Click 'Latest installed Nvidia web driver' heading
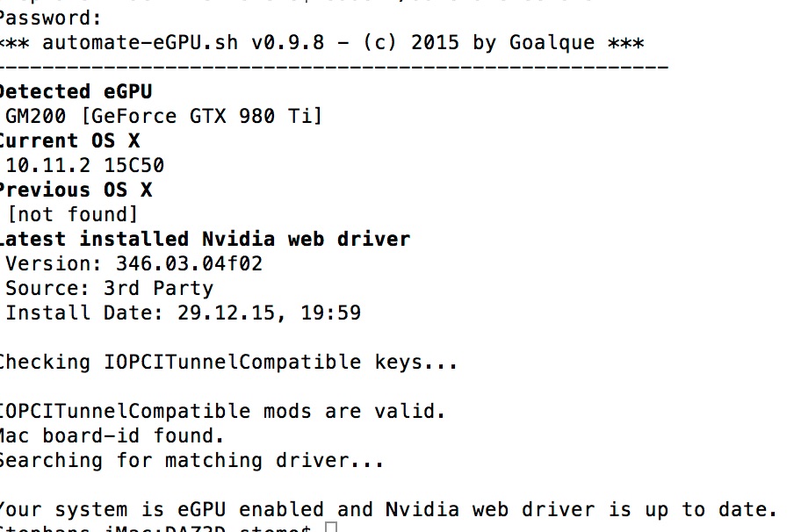 click(205, 239)
